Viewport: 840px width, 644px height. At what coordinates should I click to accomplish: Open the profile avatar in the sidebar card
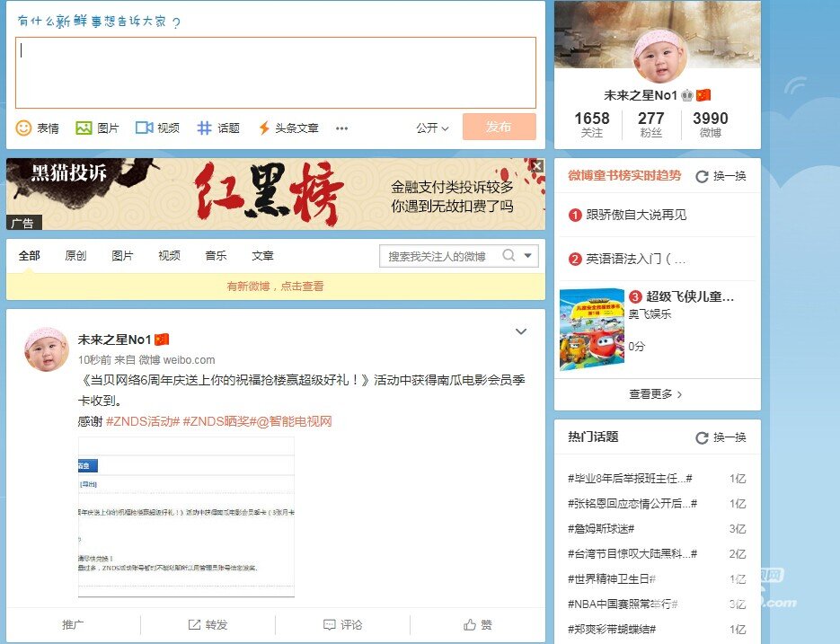(659, 57)
